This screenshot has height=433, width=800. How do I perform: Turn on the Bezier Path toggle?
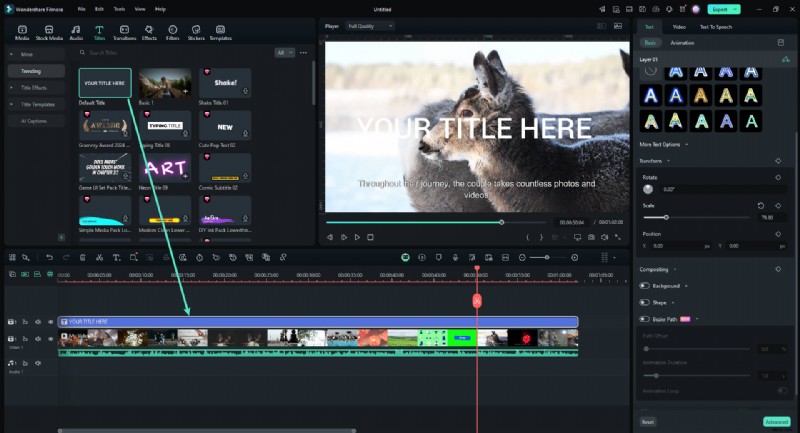[645, 319]
